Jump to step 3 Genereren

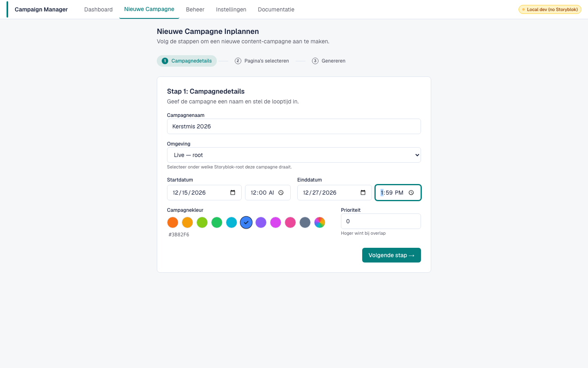pos(329,61)
